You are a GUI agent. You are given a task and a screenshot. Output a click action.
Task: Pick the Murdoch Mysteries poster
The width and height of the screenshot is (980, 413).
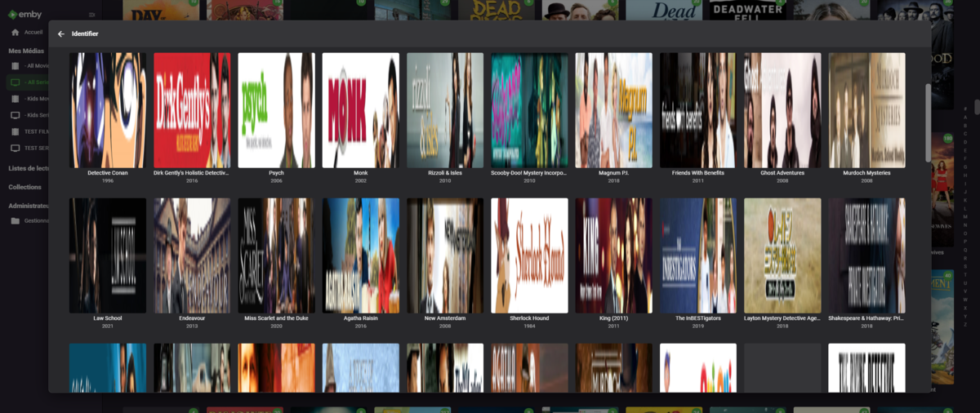[x=866, y=110]
